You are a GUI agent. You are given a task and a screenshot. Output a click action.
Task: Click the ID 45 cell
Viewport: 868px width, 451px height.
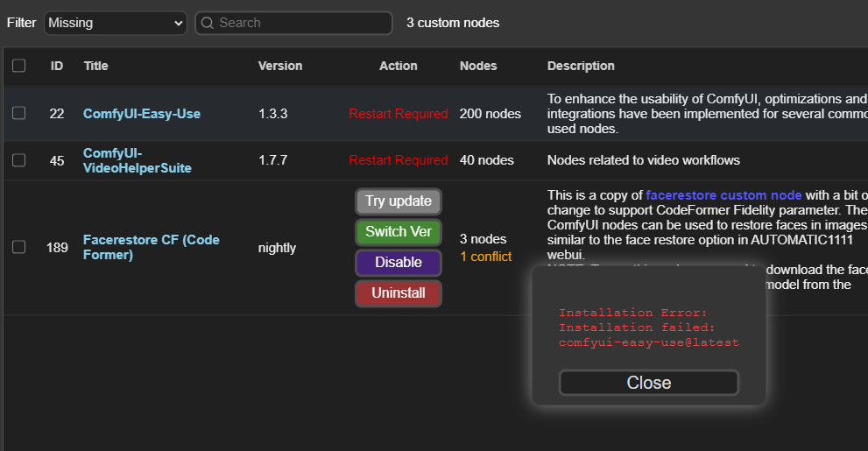pos(56,160)
